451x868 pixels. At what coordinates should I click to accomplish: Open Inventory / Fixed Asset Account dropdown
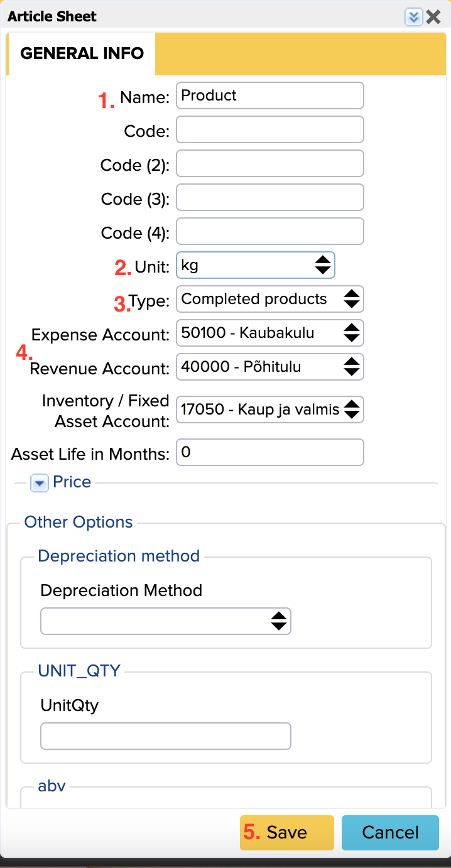click(x=269, y=410)
